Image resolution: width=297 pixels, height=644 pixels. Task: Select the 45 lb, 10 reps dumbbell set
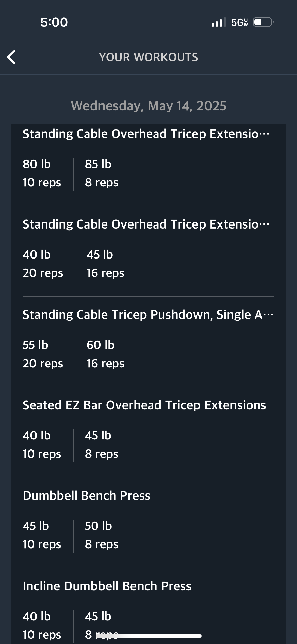click(42, 535)
